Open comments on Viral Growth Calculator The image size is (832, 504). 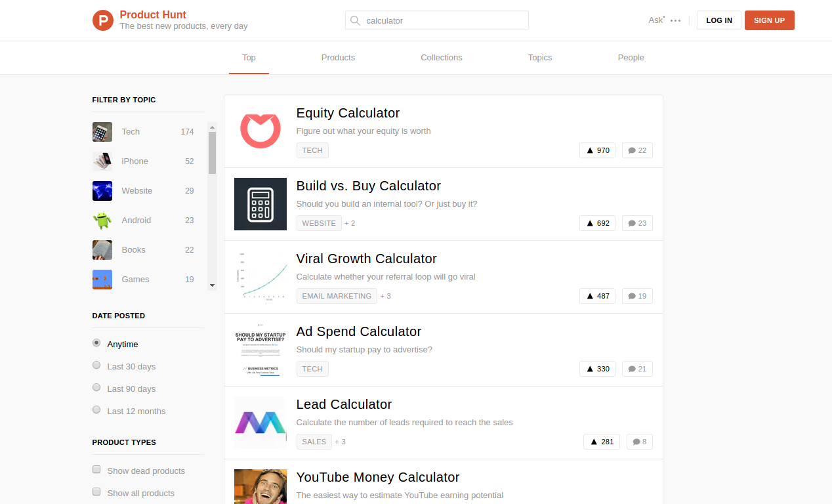(x=636, y=296)
